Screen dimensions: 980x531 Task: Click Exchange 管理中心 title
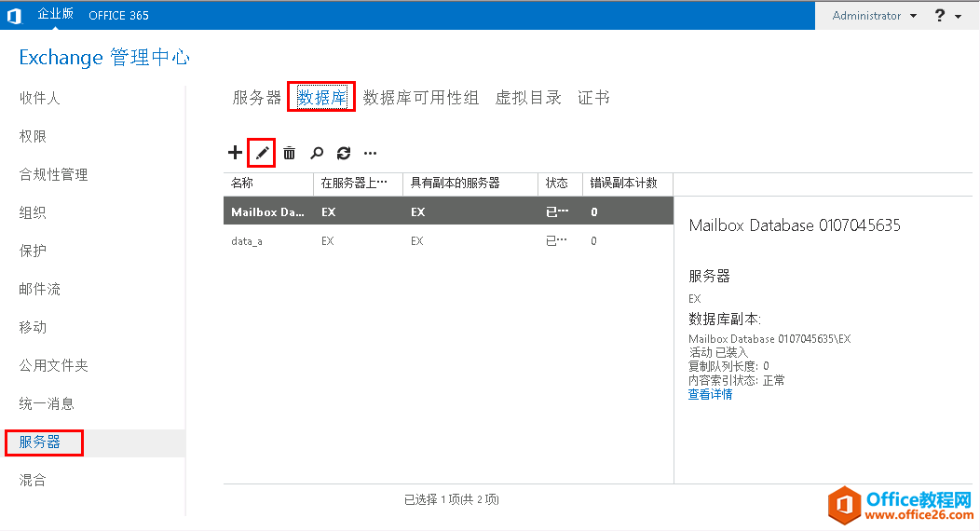[x=104, y=58]
